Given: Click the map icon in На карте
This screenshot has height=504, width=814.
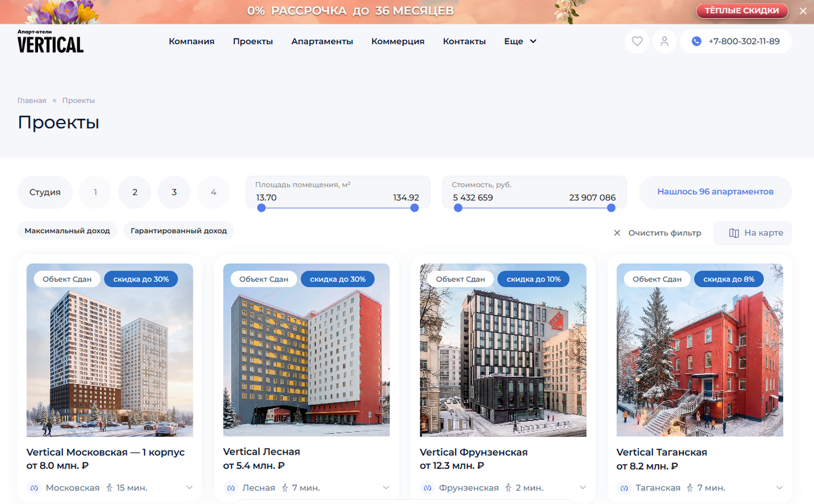Looking at the screenshot, I should pos(733,233).
